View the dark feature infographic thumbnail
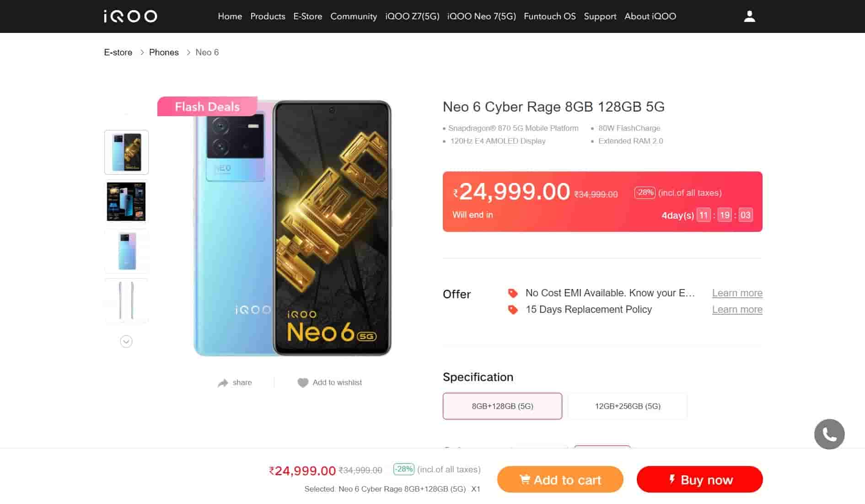The image size is (865, 504). [x=127, y=202]
